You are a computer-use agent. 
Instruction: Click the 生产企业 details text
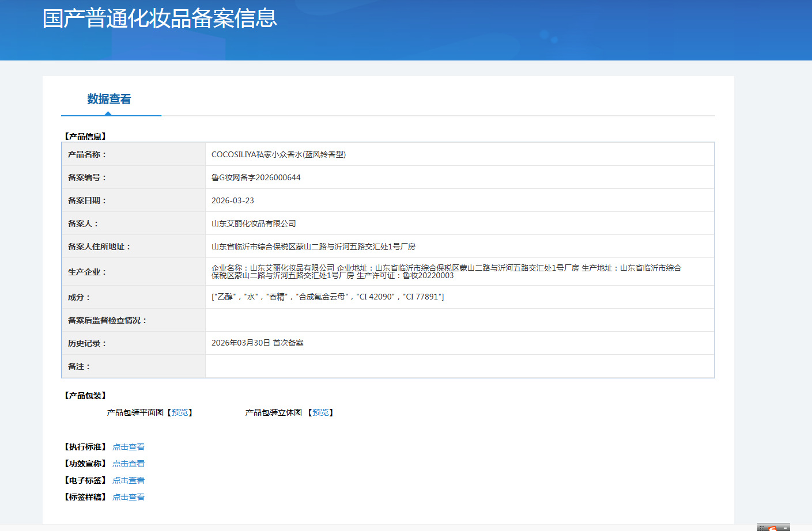point(446,272)
